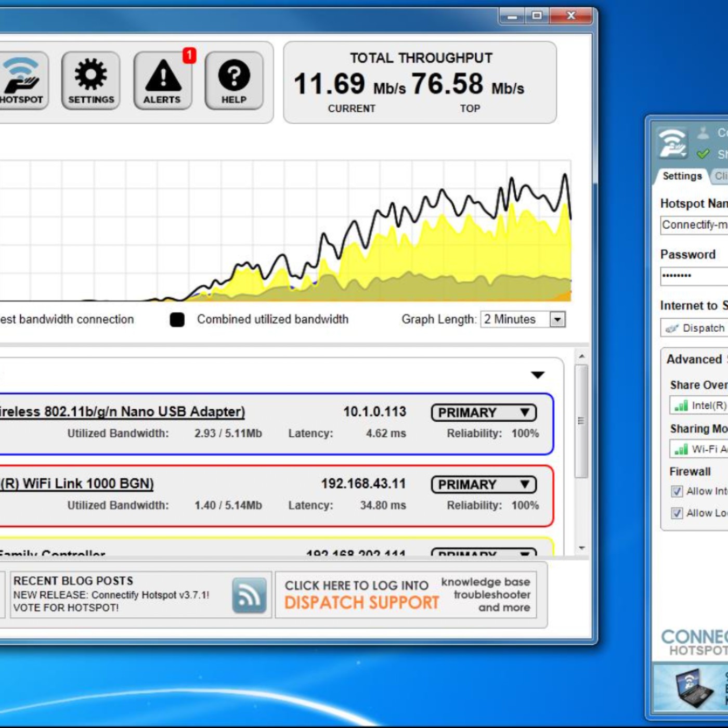Minimize the Dispatch window

[512, 16]
